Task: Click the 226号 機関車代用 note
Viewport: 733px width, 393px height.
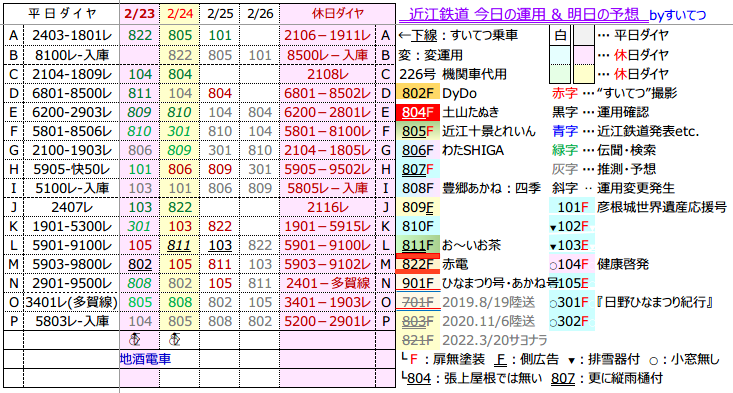Action: click(453, 74)
